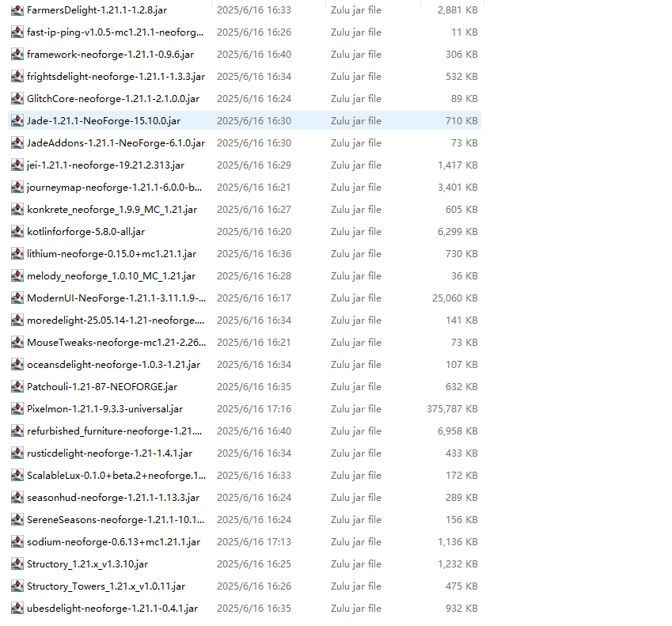Select the frightsdelight-neoforge-1.21.1-1.3.3.jar file name

[116, 77]
